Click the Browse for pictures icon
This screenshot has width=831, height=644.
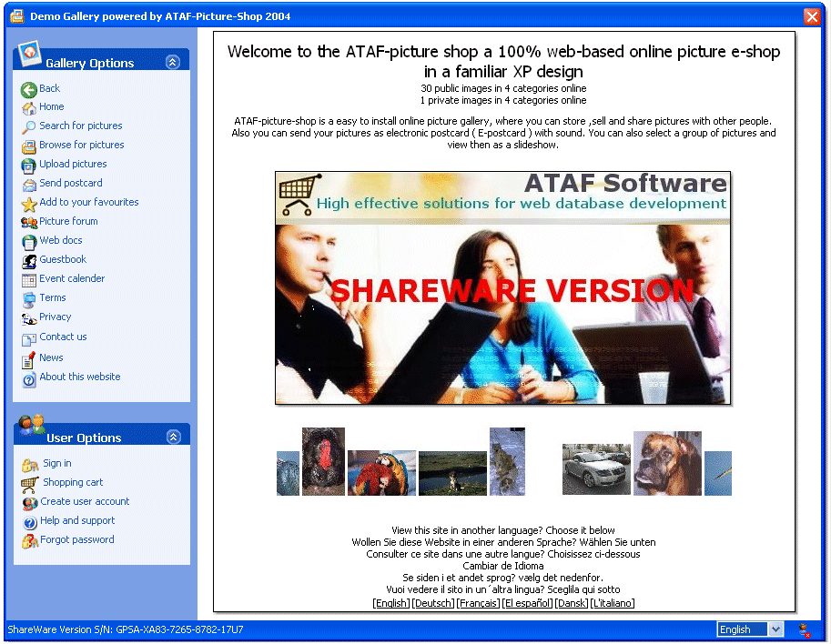point(28,146)
